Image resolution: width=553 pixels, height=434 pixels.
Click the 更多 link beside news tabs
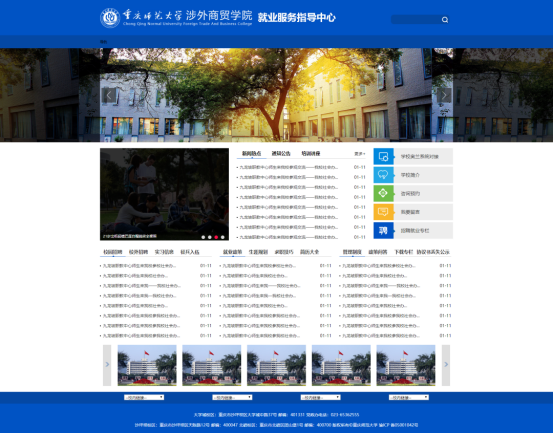point(360,154)
